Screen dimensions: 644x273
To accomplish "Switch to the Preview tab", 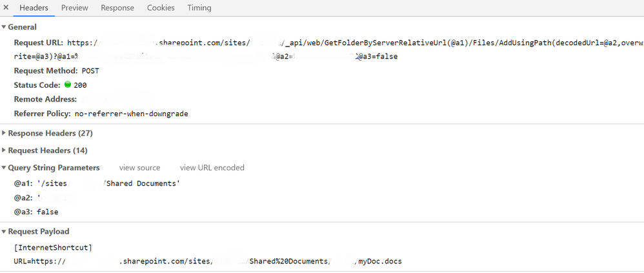I will click(74, 8).
